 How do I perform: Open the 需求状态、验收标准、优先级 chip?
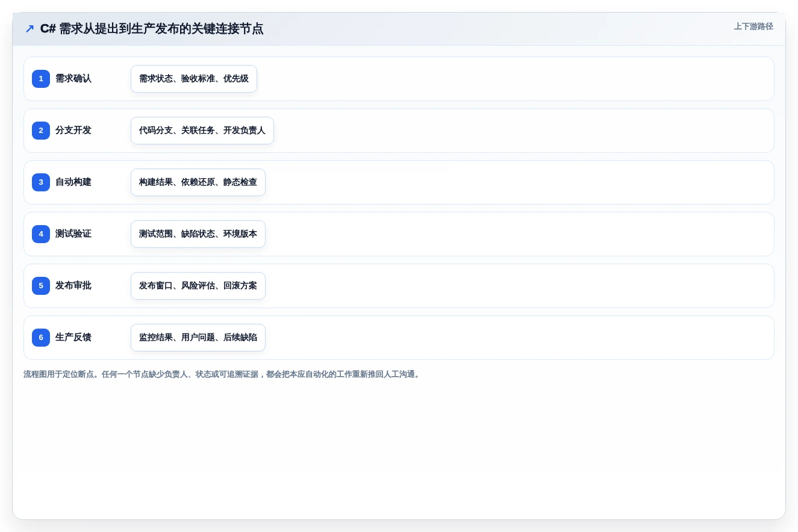pyautogui.click(x=194, y=79)
